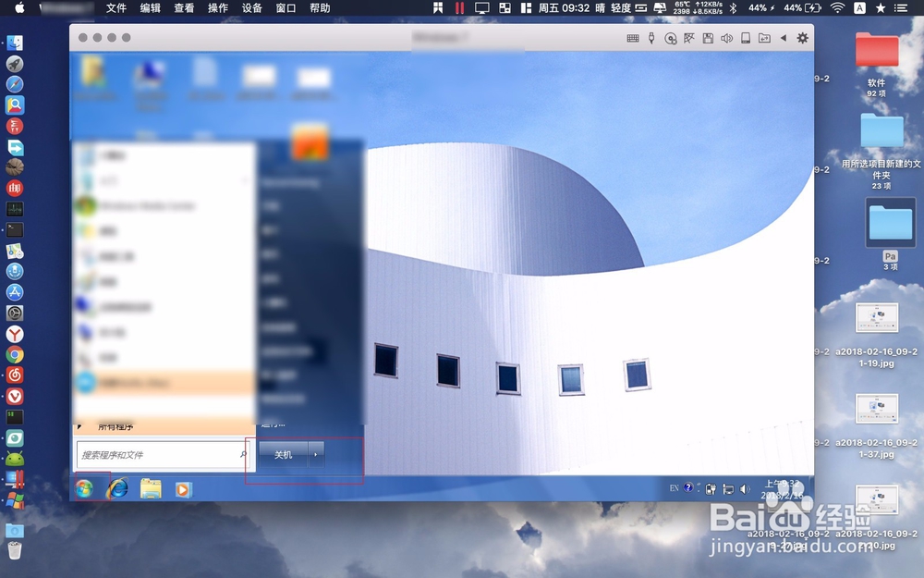Click the 关机 shutdown button
This screenshot has width=924, height=578.
click(284, 455)
